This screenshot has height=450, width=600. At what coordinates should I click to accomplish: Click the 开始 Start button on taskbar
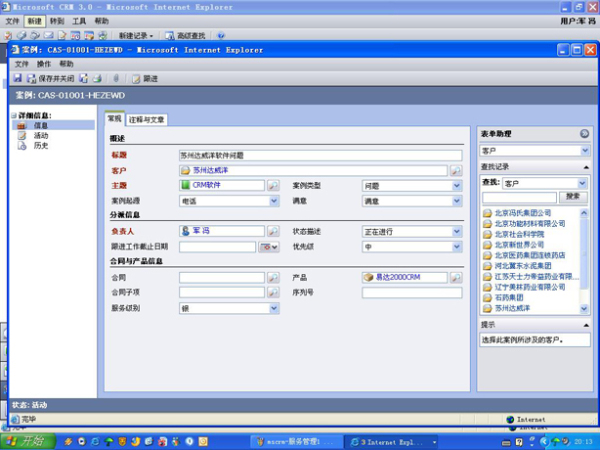(27, 442)
